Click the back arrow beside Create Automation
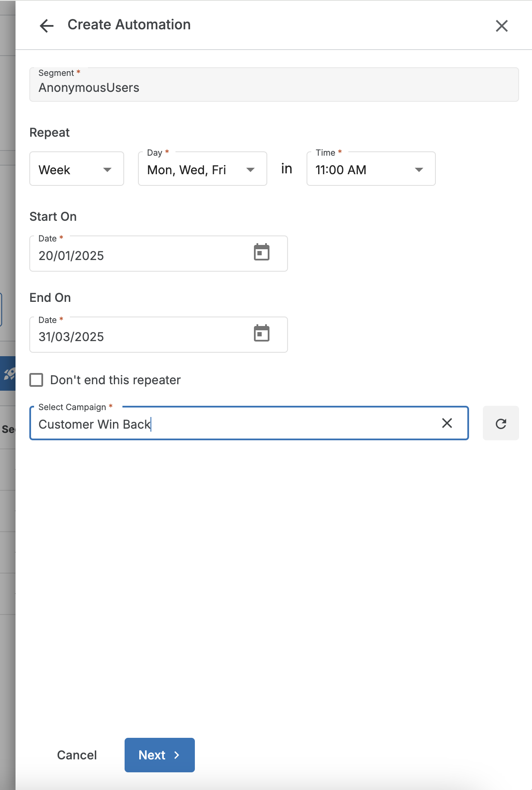Image resolution: width=532 pixels, height=790 pixels. (x=47, y=26)
